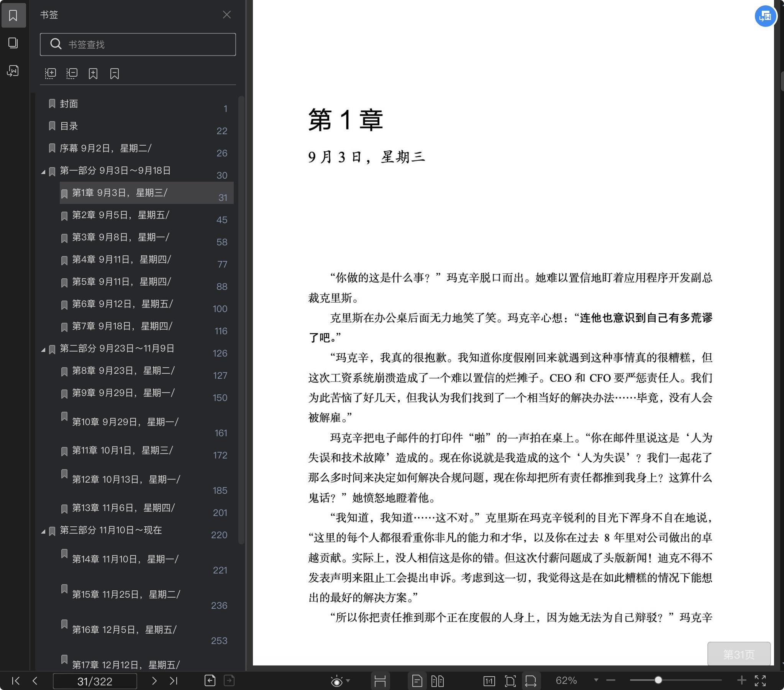
Task: Switch to two-page view
Action: tap(437, 681)
